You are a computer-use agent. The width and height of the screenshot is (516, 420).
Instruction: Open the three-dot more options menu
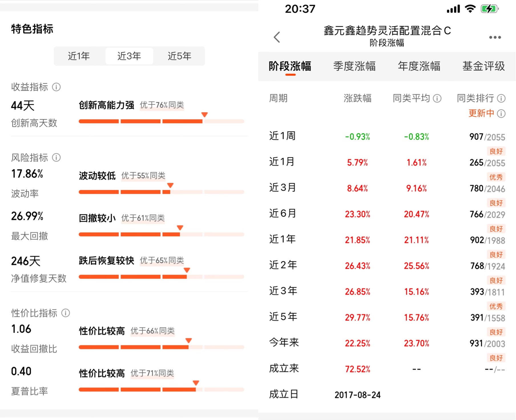(x=495, y=37)
